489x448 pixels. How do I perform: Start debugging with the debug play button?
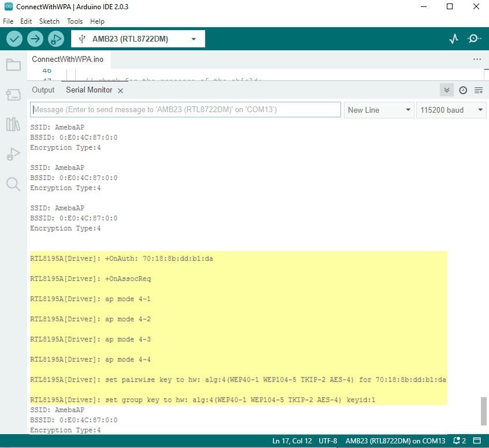click(x=56, y=39)
